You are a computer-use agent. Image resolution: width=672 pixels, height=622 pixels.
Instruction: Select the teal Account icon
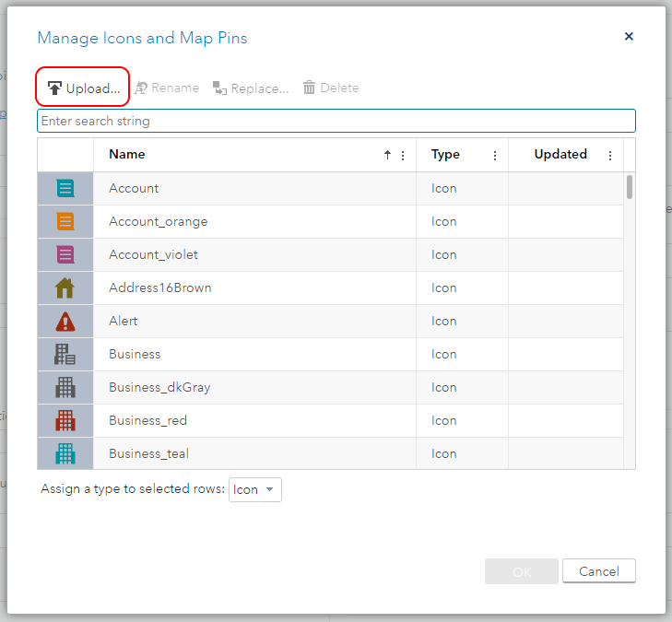pyautogui.click(x=65, y=189)
